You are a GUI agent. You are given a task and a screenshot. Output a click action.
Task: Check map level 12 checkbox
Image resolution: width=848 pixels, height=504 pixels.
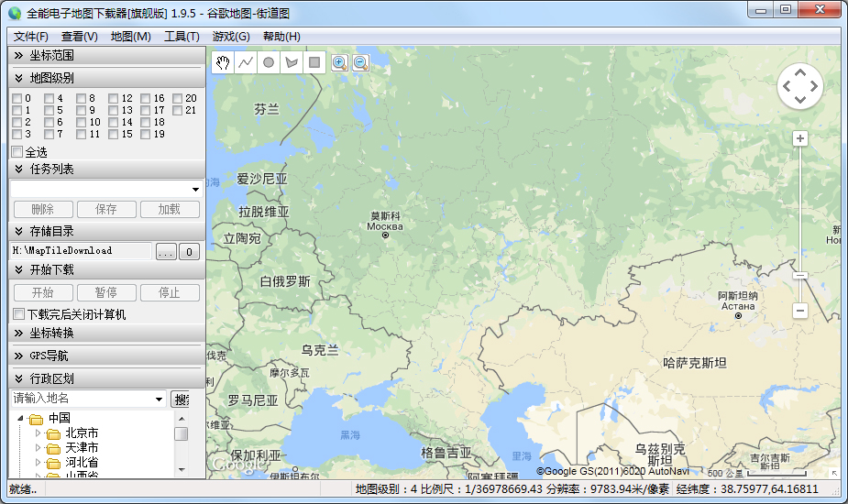(x=113, y=98)
